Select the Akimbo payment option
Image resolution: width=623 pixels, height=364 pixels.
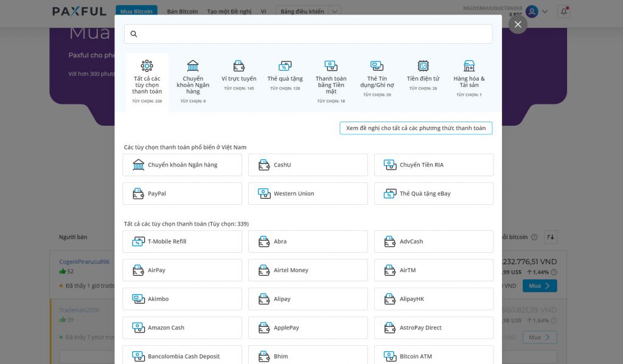[182, 299]
